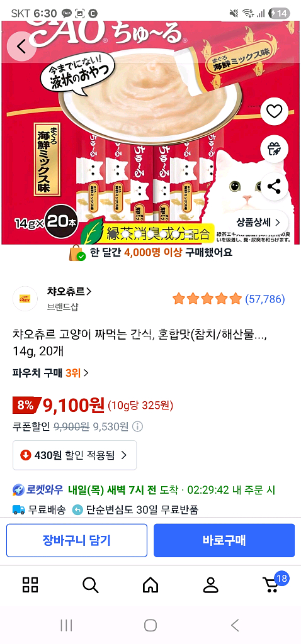The image size is (301, 644).
Task: Tap the gift icon button
Action: click(275, 148)
